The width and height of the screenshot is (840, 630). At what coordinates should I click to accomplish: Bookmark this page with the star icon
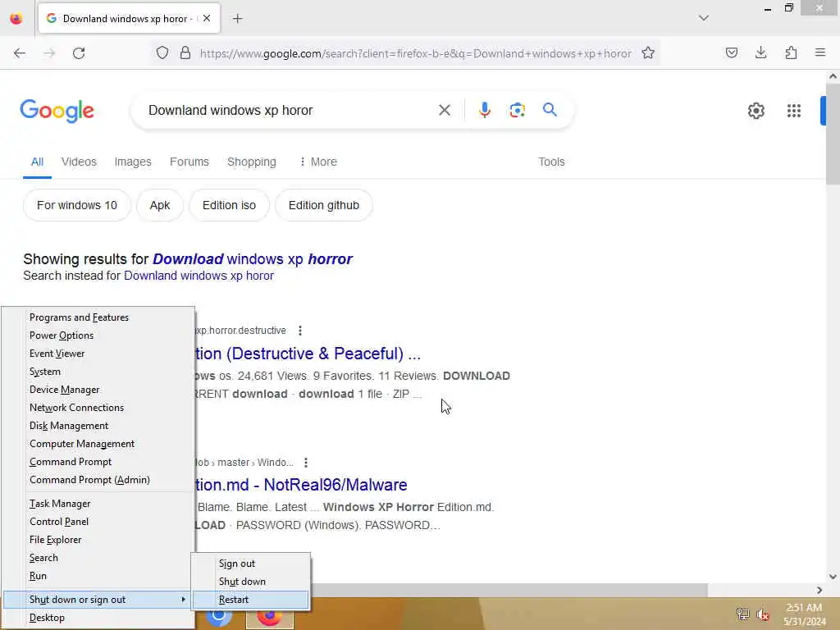click(648, 53)
